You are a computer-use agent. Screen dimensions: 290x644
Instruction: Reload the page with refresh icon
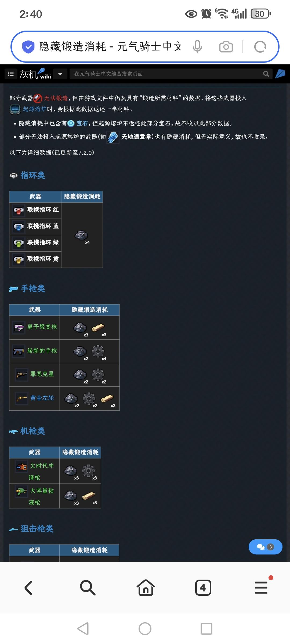click(x=260, y=47)
